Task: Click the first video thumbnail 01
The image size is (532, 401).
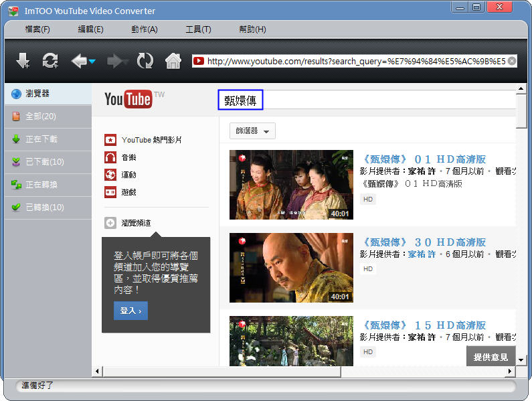Action: point(291,185)
